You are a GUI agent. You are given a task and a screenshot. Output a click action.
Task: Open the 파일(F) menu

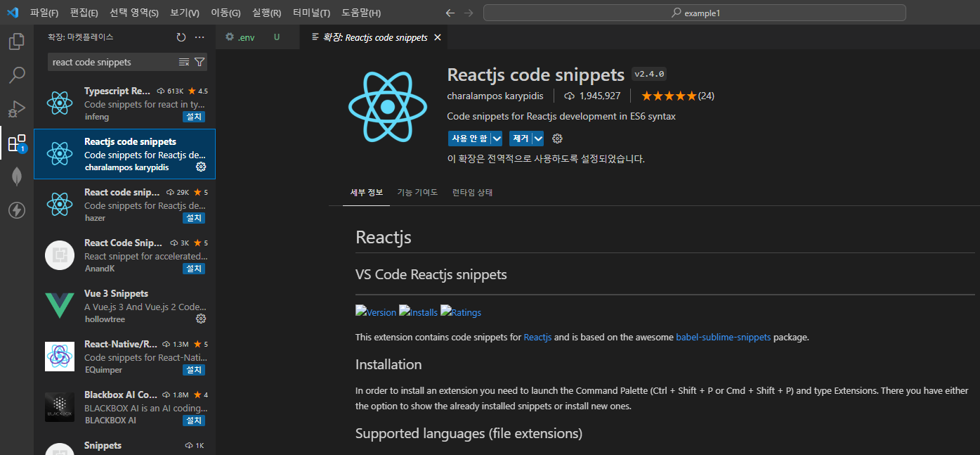[44, 13]
